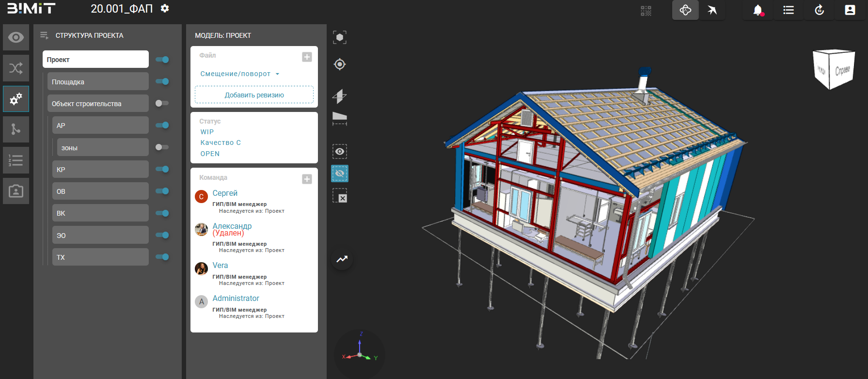Click Vera's avatar photo
The width and height of the screenshot is (868, 379).
(201, 268)
